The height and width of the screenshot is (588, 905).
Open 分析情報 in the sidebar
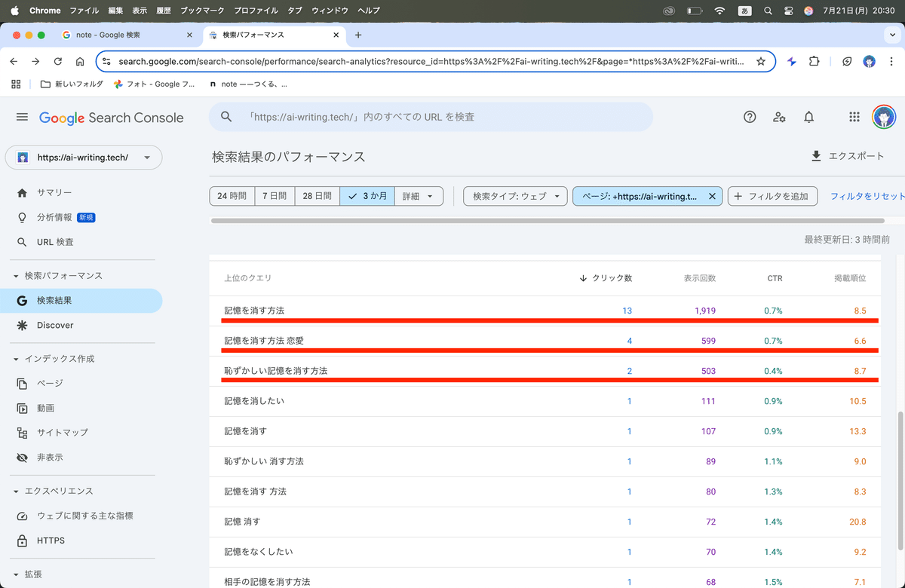81,217
